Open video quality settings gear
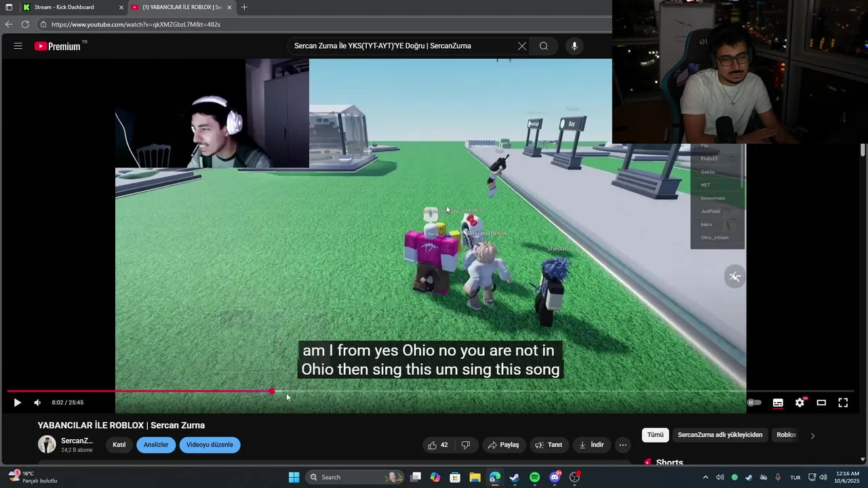868x488 pixels. (800, 403)
